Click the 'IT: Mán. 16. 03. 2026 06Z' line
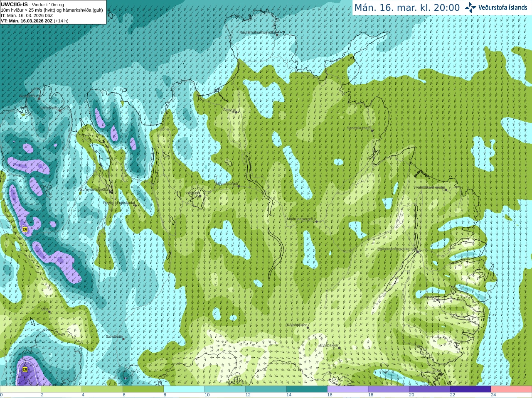Screen dimensions: 532x398 click(x=27, y=15)
